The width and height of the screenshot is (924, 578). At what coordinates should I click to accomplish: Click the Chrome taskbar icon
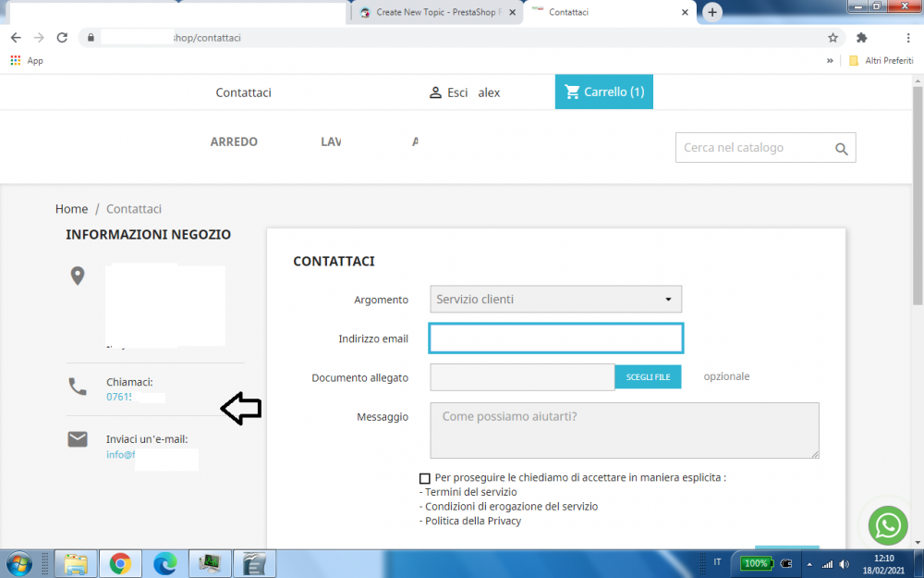point(120,564)
